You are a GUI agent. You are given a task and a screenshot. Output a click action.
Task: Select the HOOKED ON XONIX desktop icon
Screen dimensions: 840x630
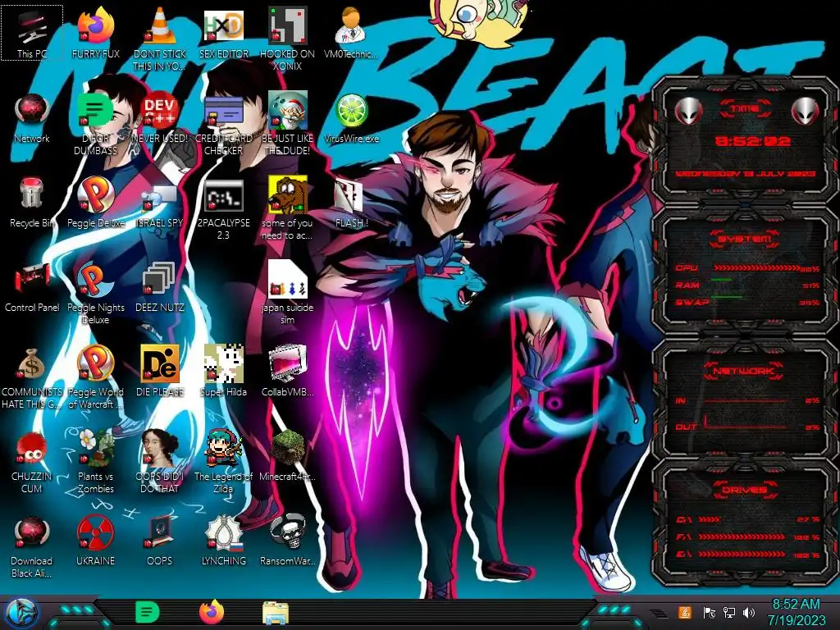pyautogui.click(x=288, y=39)
